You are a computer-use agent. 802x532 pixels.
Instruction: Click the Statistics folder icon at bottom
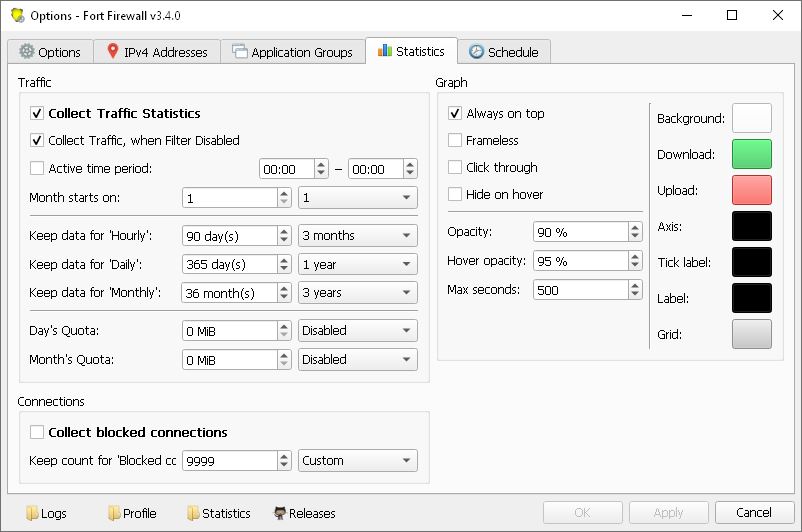point(193,513)
